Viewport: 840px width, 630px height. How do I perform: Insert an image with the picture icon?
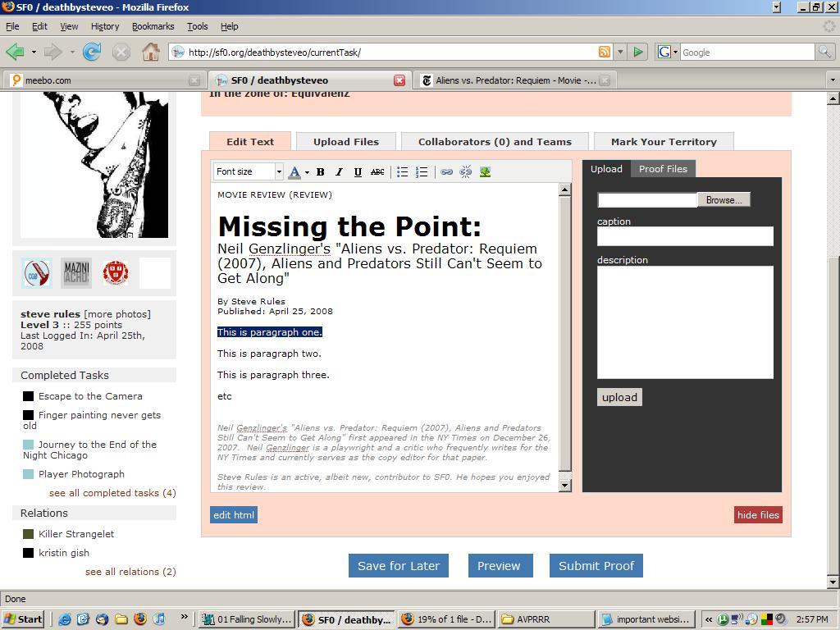click(x=485, y=172)
